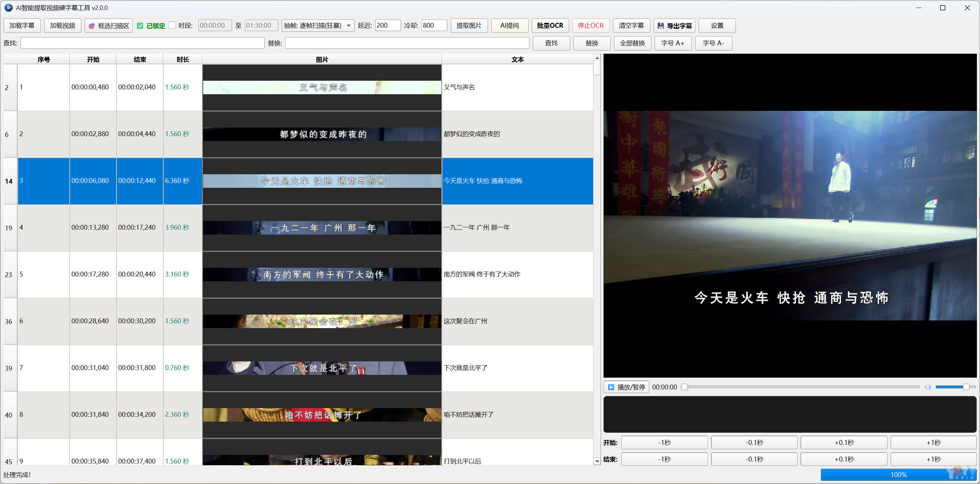Image resolution: width=980 pixels, height=484 pixels.
Task: Click the table scrollbar up arrow
Action: pyautogui.click(x=597, y=58)
